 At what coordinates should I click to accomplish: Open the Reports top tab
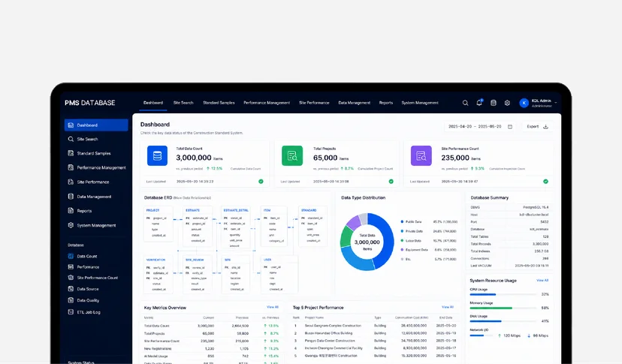point(386,103)
